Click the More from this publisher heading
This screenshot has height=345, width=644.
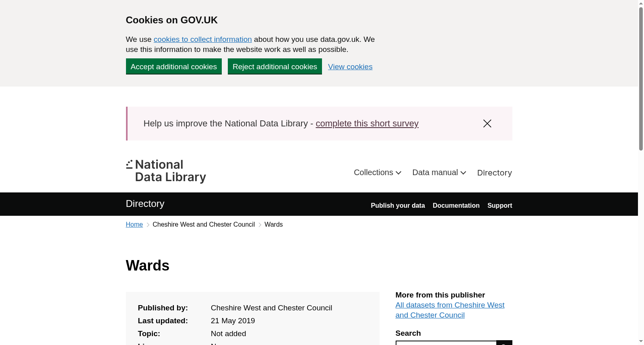pos(440,295)
